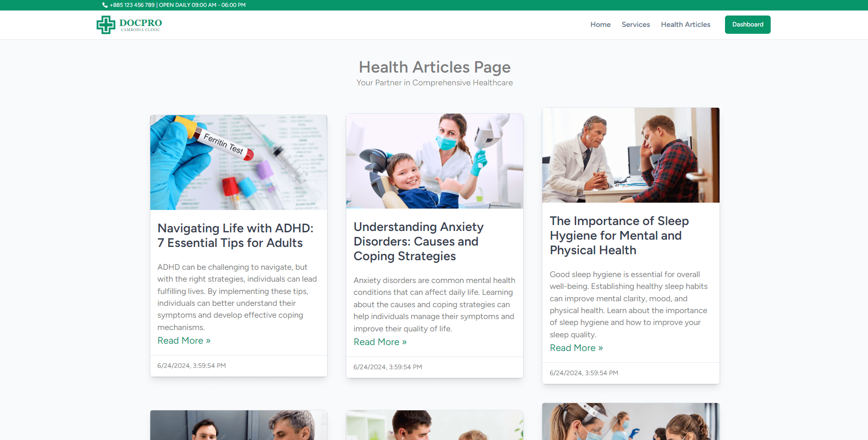Screen dimensions: 868x440
Task: Click the Navigating Life with ADHD title
Action: [x=235, y=236]
